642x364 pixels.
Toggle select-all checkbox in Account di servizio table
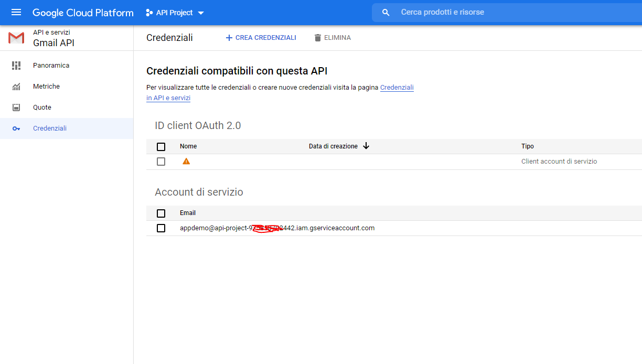161,213
